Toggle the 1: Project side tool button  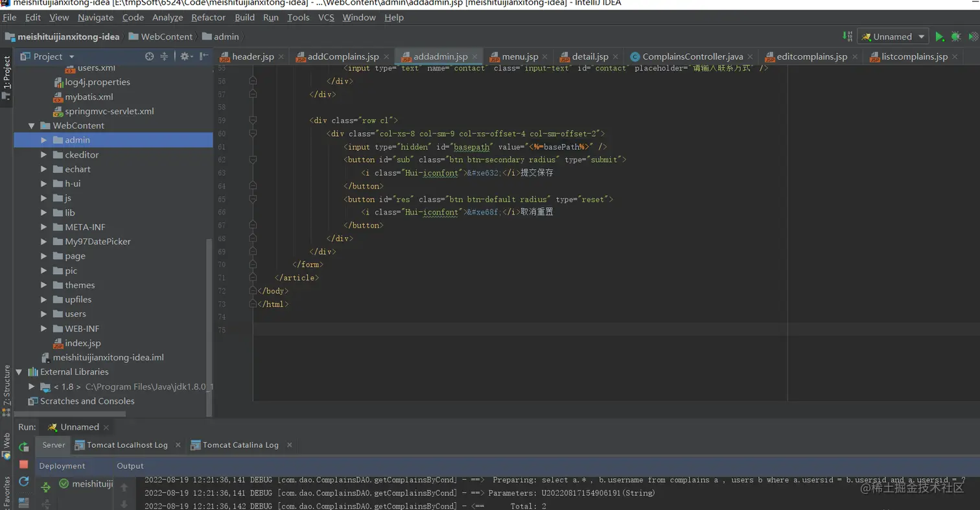(x=6, y=76)
